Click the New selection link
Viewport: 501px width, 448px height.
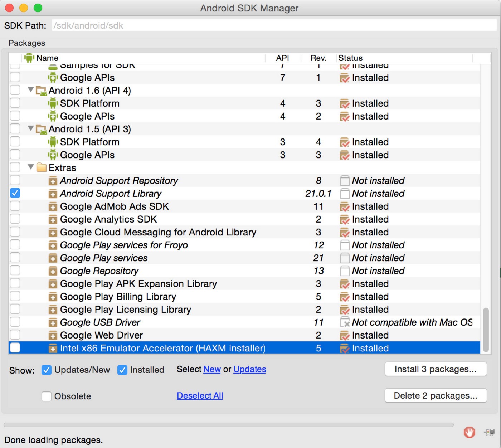(212, 369)
